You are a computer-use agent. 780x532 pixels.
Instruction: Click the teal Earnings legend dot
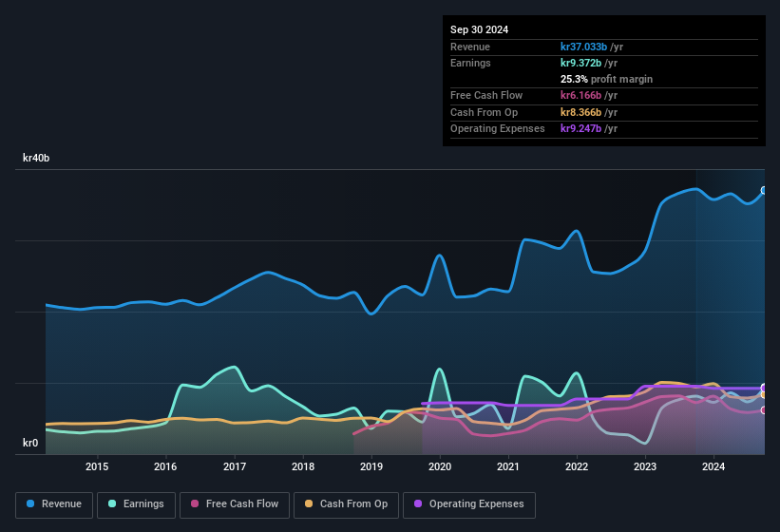112,503
